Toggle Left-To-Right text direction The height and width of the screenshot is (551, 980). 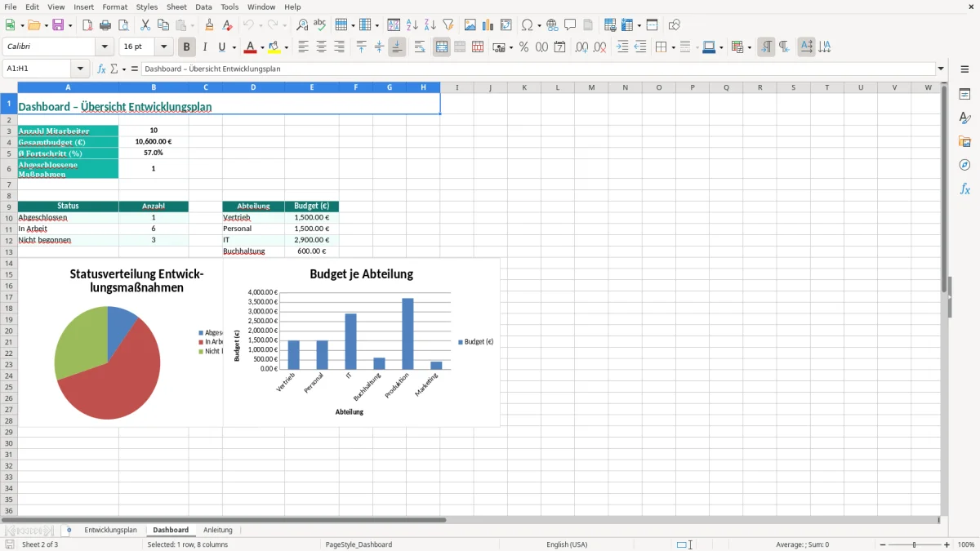click(766, 47)
